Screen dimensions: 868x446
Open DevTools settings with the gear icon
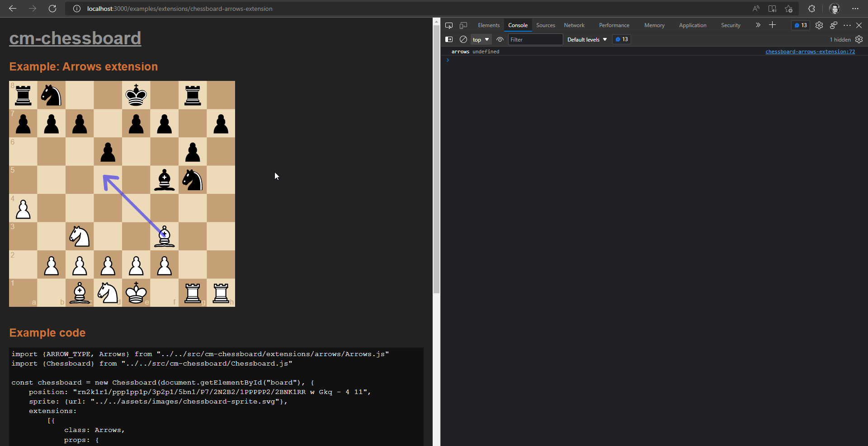pyautogui.click(x=819, y=25)
